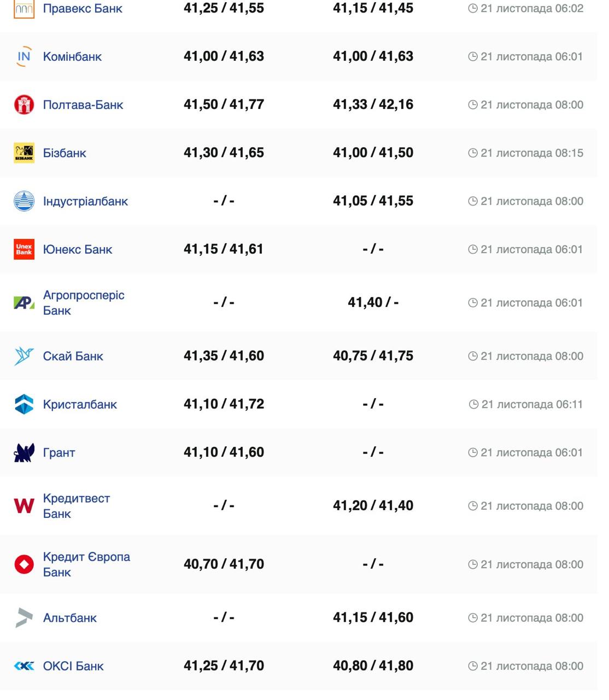This screenshot has width=609, height=700.
Task: Click the Альтбанк grey arrow logo
Action: coord(24,617)
